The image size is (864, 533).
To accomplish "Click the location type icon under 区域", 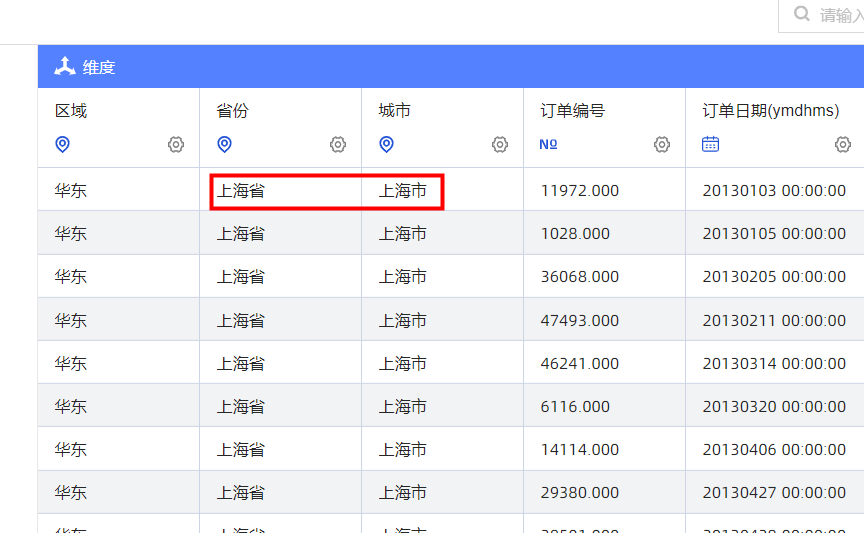I will [x=62, y=144].
